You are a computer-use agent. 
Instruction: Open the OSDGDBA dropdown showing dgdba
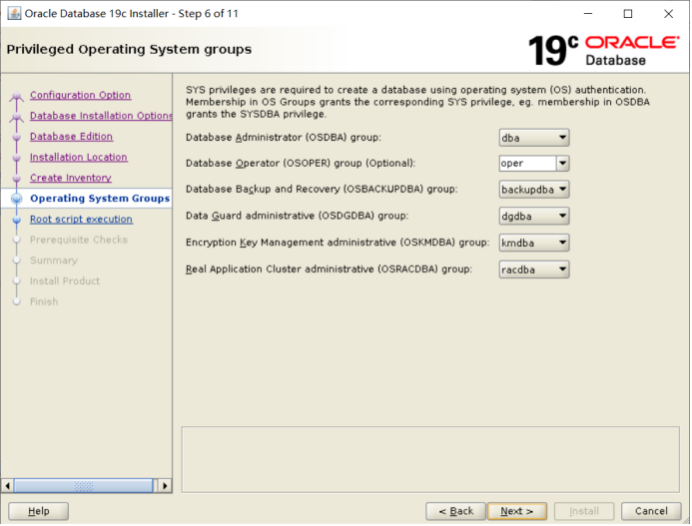point(534,216)
